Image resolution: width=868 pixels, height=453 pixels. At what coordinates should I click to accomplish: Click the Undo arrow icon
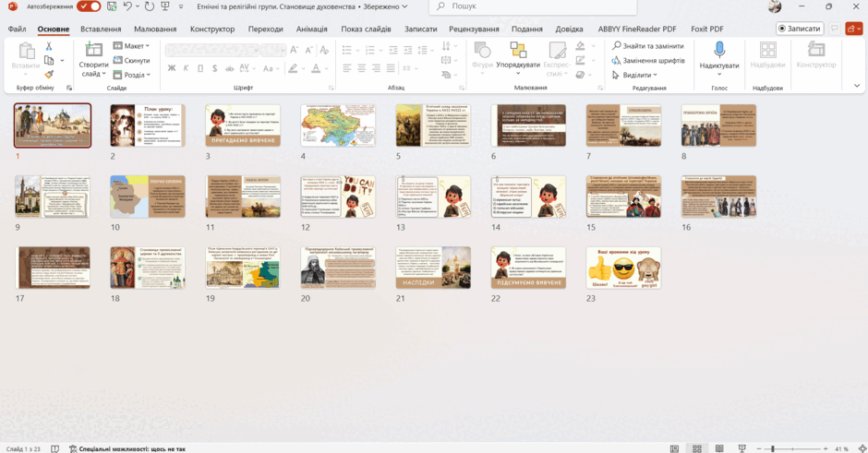pos(127,6)
